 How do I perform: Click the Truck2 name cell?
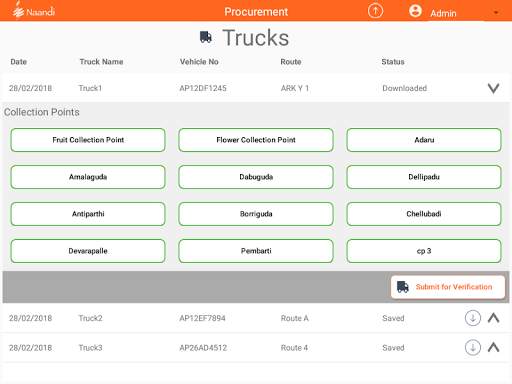click(90, 318)
